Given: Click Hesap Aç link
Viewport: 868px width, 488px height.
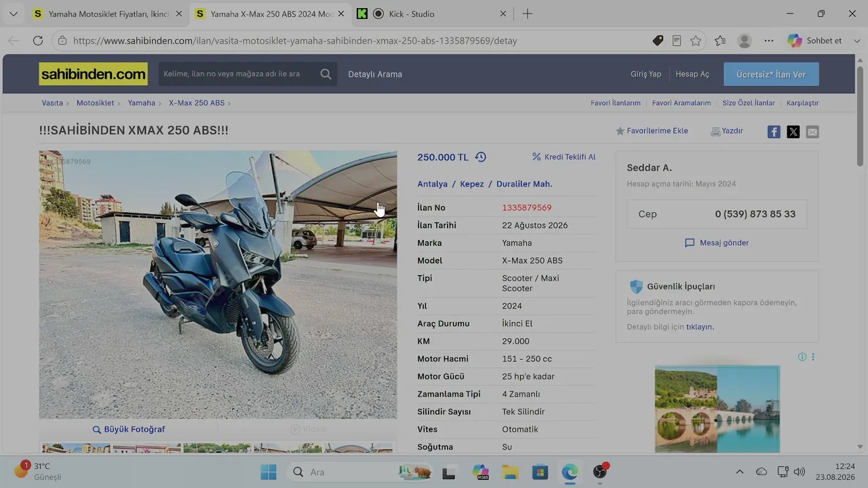Looking at the screenshot, I should tap(692, 74).
